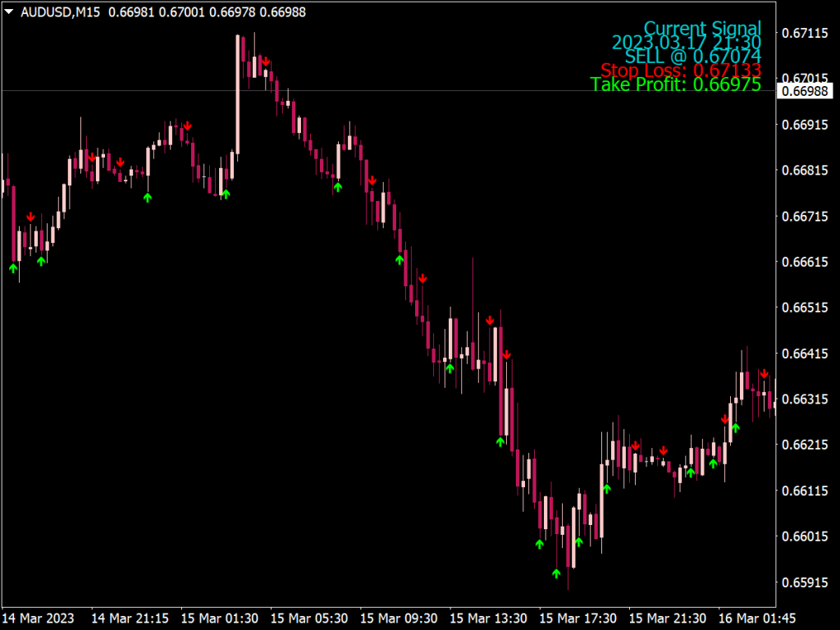This screenshot has height=630, width=840.
Task: Click the 0.66815 price scale label
Action: pyautogui.click(x=805, y=171)
